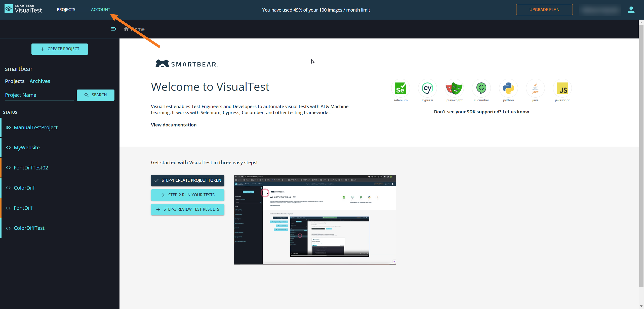Expand Step-2 Run Your Tests
The height and width of the screenshot is (309, 644).
click(187, 195)
